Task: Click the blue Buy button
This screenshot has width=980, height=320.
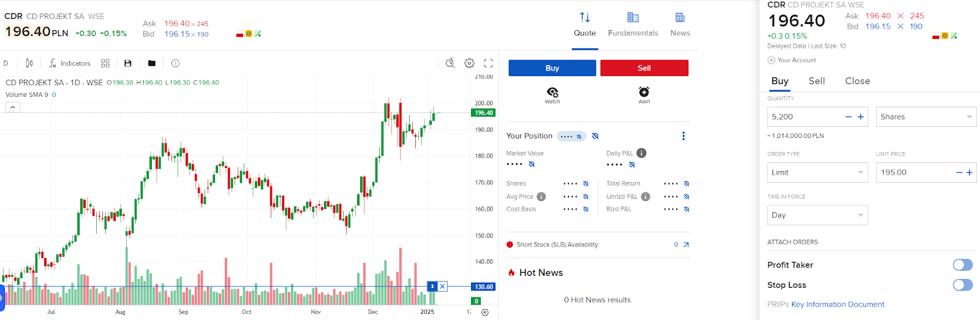Action: [x=552, y=68]
